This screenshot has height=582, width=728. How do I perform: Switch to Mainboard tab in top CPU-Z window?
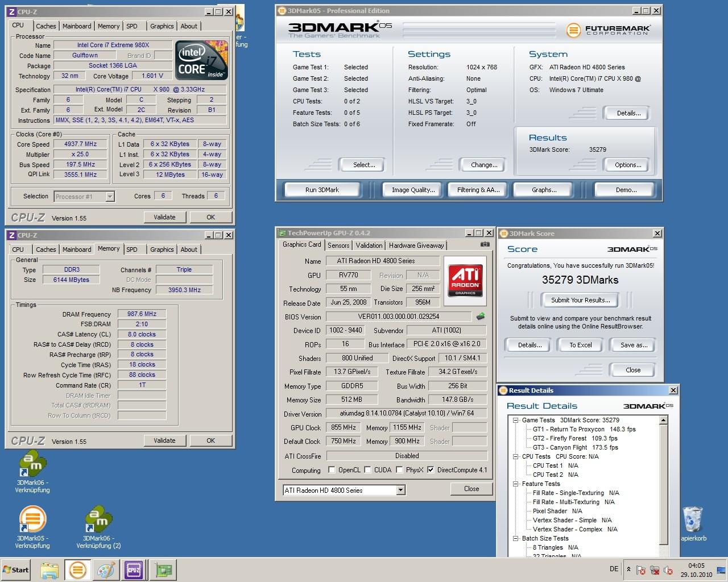[x=77, y=26]
